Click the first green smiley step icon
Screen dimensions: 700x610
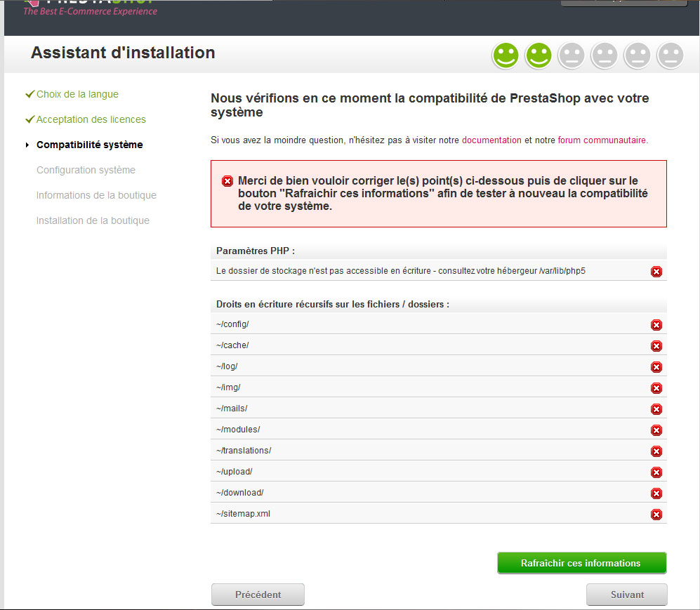click(506, 55)
